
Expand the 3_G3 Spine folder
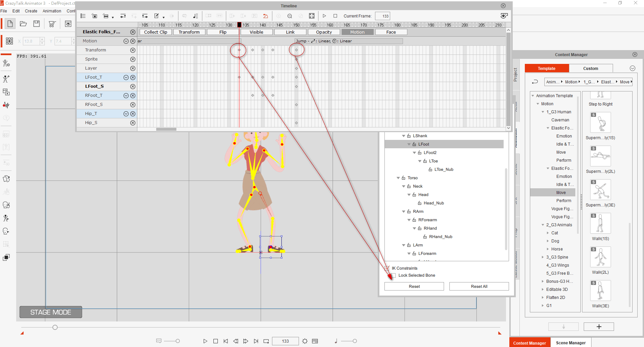(x=543, y=257)
